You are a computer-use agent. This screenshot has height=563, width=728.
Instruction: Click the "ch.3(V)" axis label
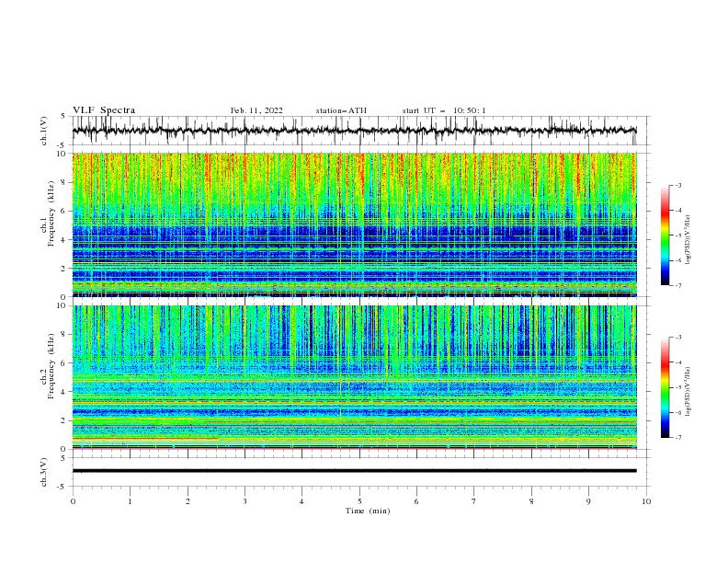point(44,472)
